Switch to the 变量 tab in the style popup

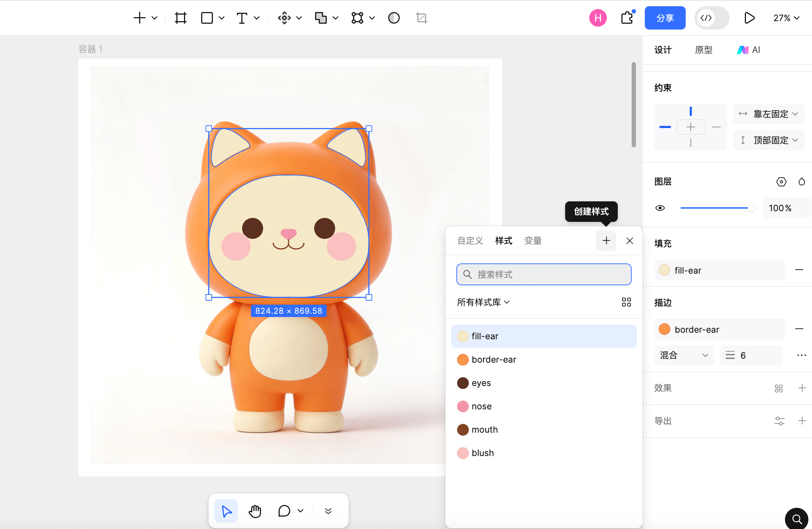[x=533, y=241]
